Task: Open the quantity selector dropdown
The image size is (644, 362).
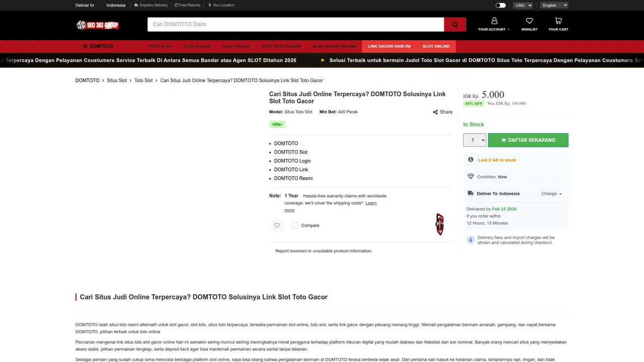Action: click(x=474, y=140)
